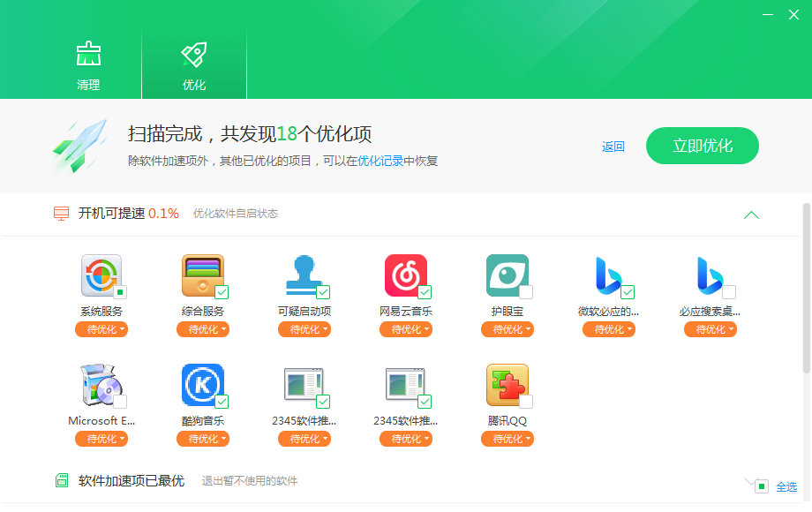Click the 全选 select-all link
812x512 pixels.
point(786,486)
